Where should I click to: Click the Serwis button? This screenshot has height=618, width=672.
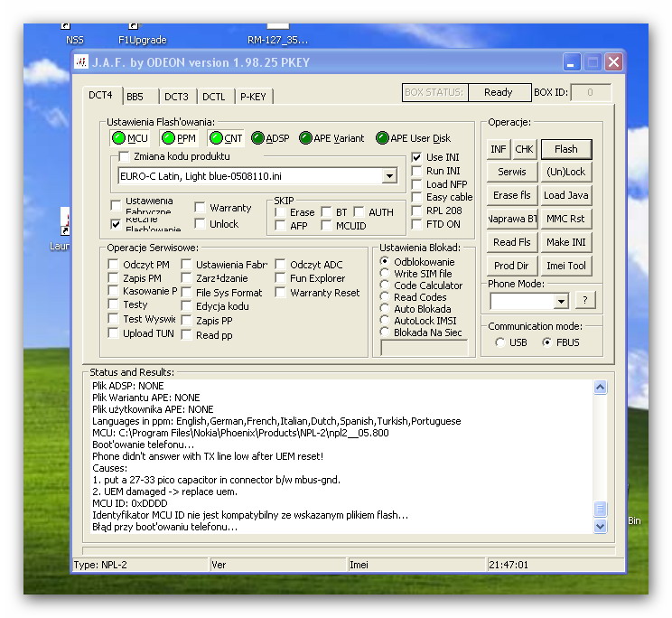(x=512, y=172)
